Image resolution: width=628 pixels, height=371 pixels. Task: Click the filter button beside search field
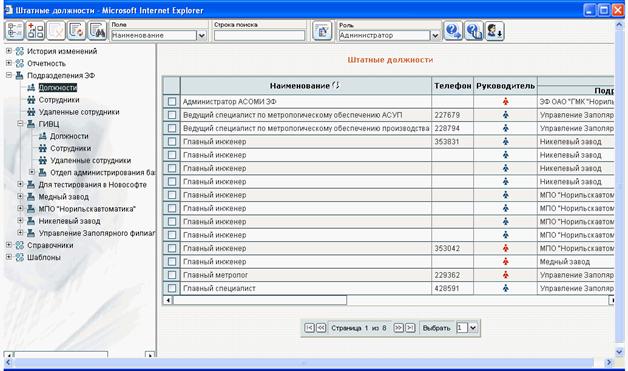322,31
